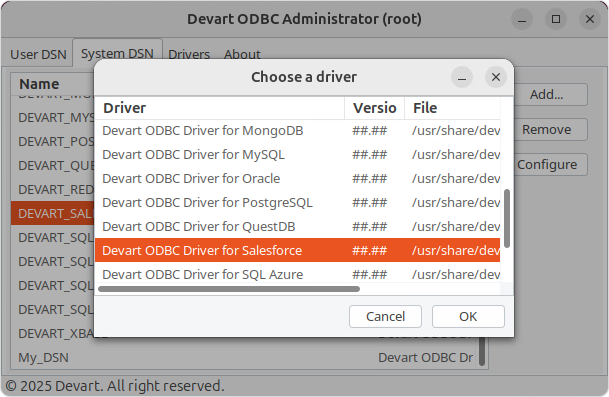
Task: Click the Driver column header
Action: [219, 108]
